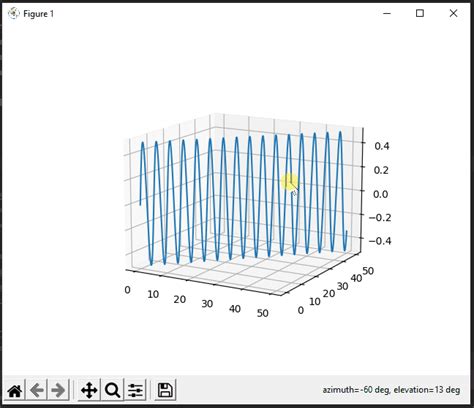
Task: Click the matplotlib icon in the title bar
Action: pyautogui.click(x=14, y=14)
